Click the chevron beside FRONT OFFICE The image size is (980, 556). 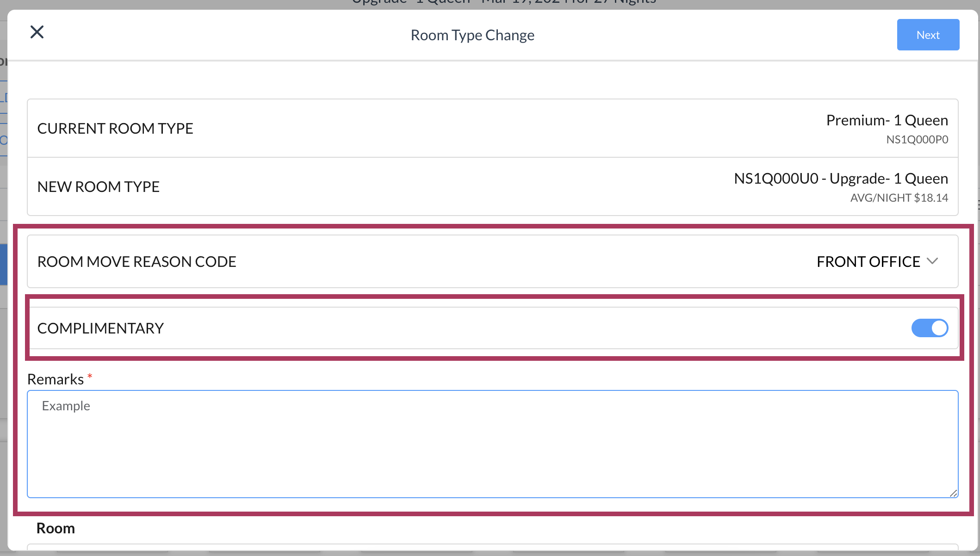[932, 261]
